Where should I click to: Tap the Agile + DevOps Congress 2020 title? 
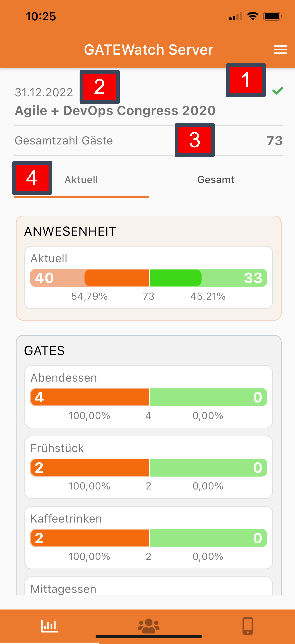click(x=115, y=110)
